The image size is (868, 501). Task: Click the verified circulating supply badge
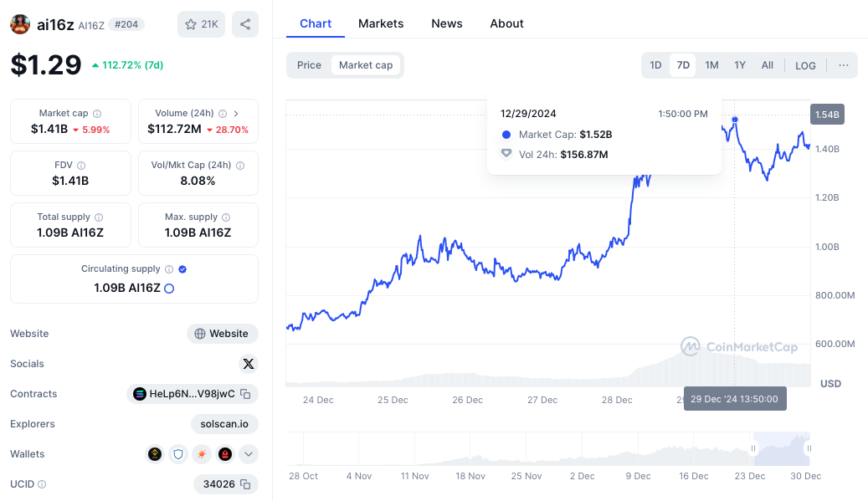tap(182, 269)
